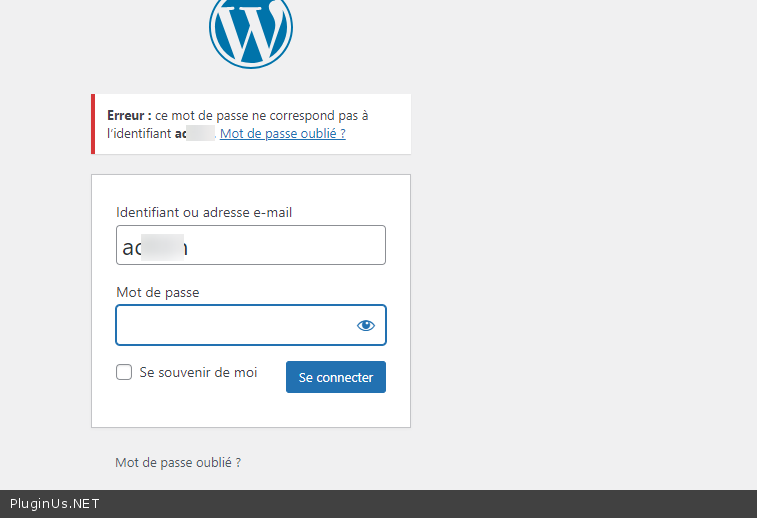The width and height of the screenshot is (757, 518).
Task: Click the "Se souvenir de moi" label text
Action: point(198,372)
